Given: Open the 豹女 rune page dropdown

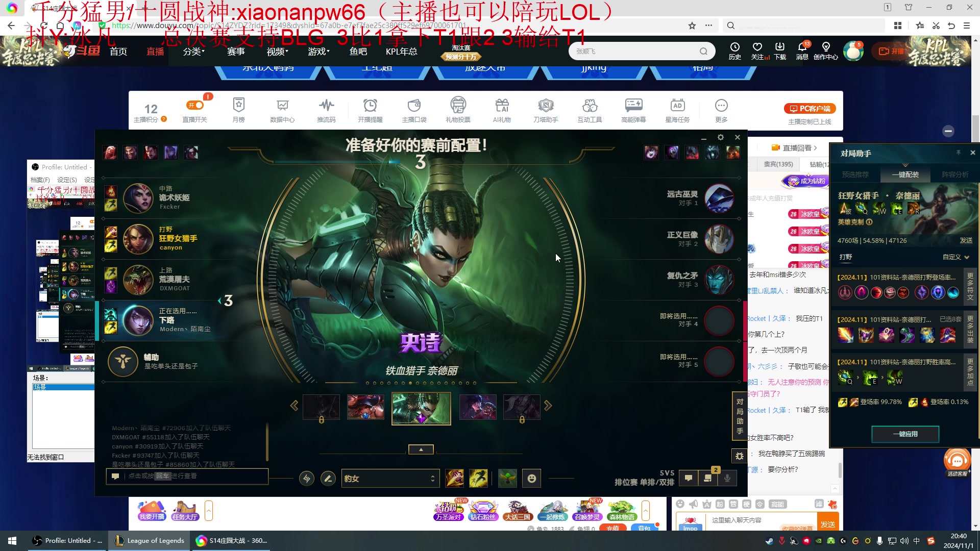Looking at the screenshot, I should pyautogui.click(x=390, y=478).
